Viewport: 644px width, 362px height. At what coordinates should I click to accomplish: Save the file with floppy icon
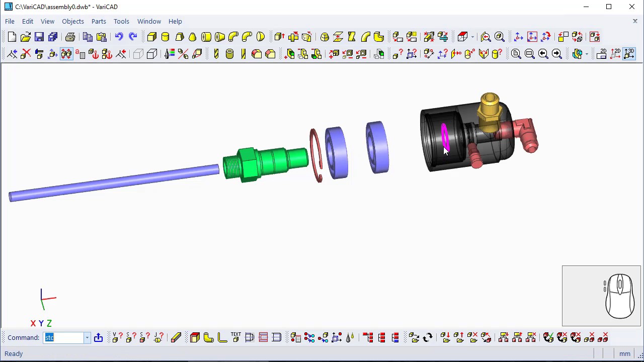[39, 37]
